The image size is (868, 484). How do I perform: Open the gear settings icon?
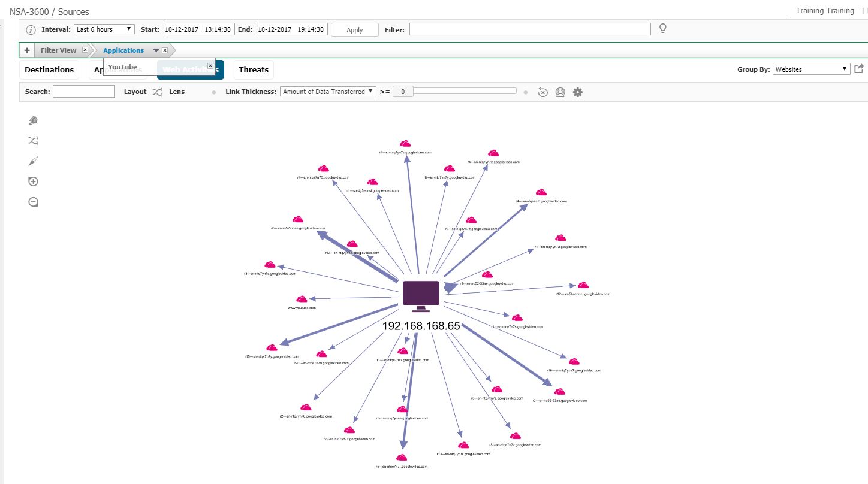578,92
